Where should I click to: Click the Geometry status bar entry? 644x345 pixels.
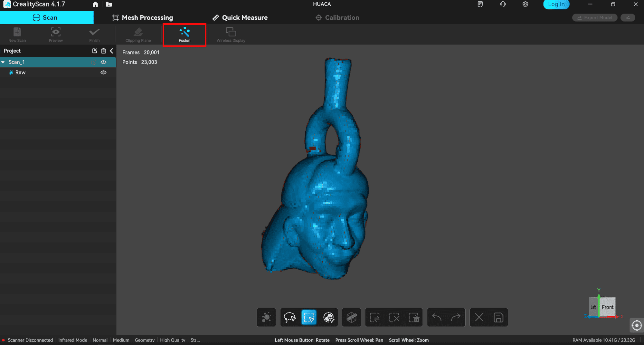[x=145, y=340]
